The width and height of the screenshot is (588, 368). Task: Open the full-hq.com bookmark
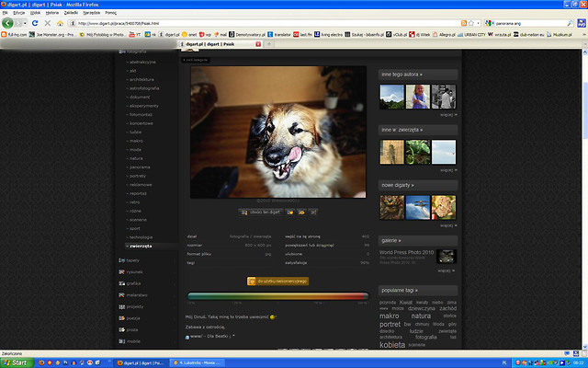pos(15,35)
